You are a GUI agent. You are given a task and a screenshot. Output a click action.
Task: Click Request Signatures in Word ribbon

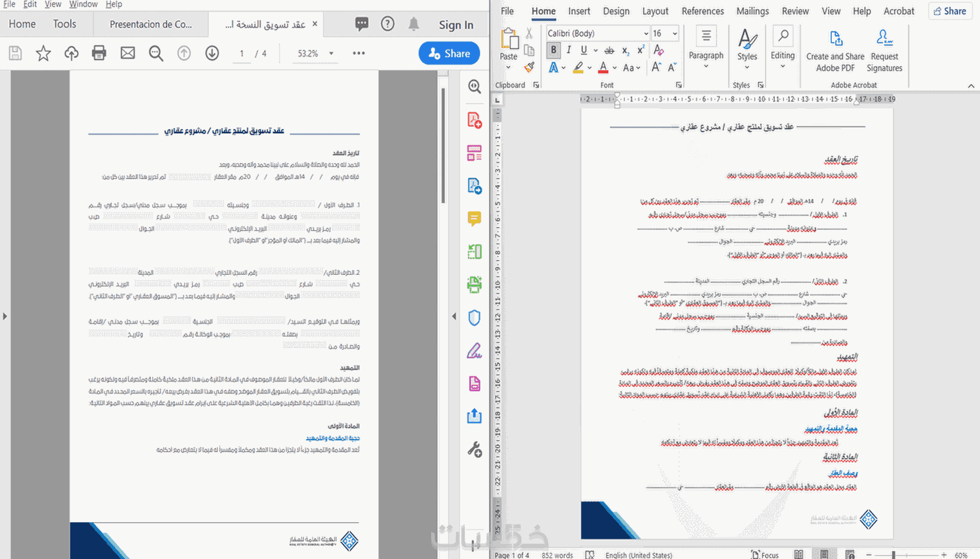(884, 51)
